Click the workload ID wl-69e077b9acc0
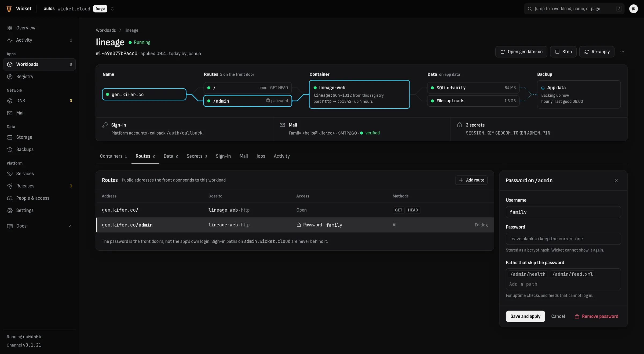644x354 pixels. 116,53
